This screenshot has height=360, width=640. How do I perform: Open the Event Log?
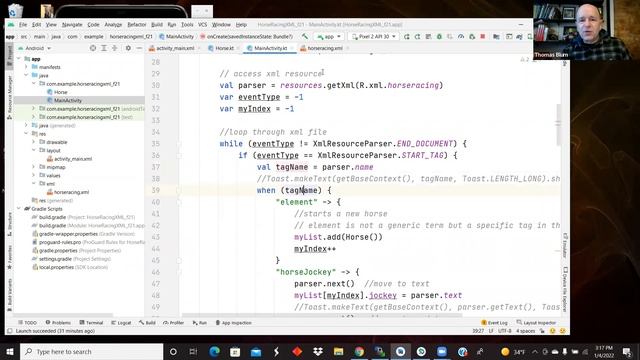point(495,323)
